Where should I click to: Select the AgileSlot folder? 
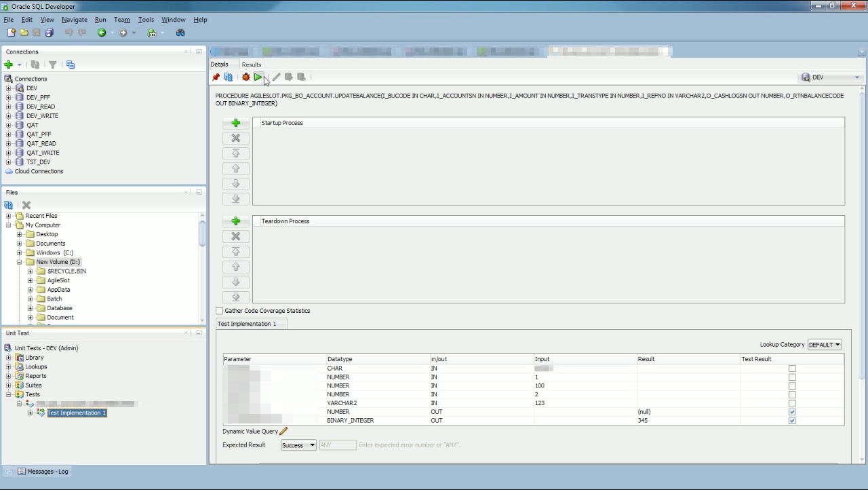[x=58, y=280]
